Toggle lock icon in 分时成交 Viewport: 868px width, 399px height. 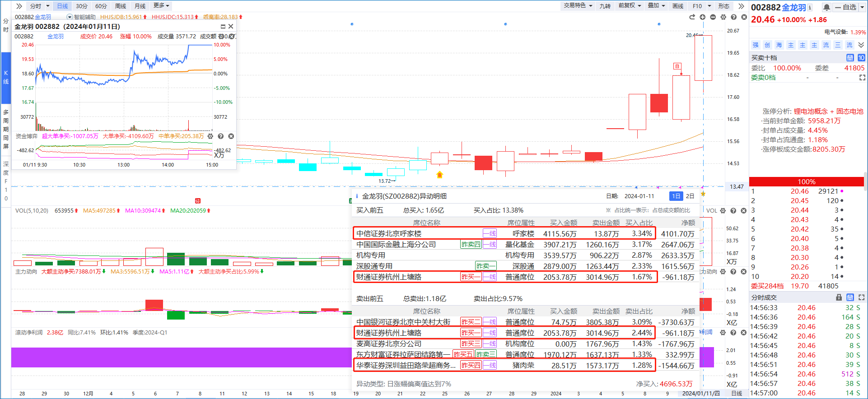click(x=839, y=297)
